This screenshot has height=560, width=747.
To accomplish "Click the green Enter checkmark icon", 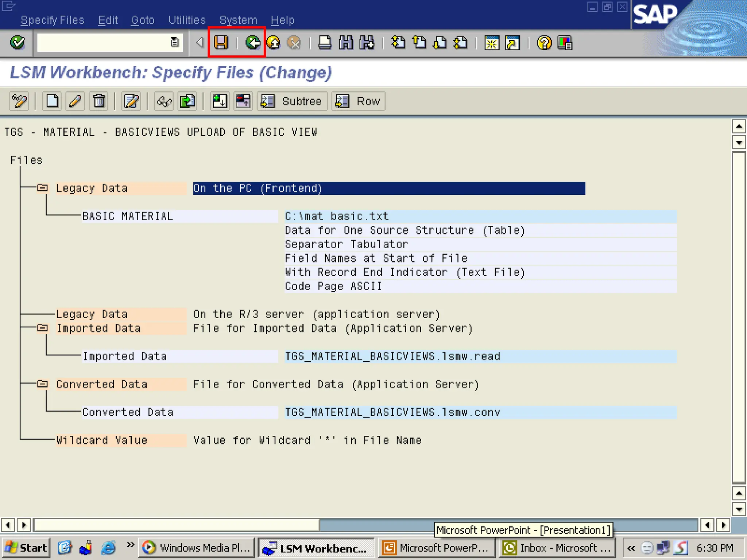I will click(x=17, y=43).
